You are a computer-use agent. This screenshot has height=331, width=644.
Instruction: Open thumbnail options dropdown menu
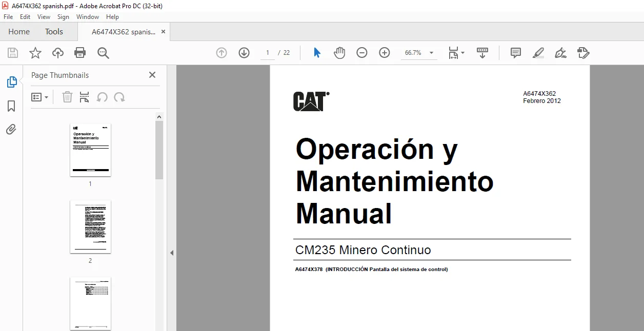tap(39, 97)
